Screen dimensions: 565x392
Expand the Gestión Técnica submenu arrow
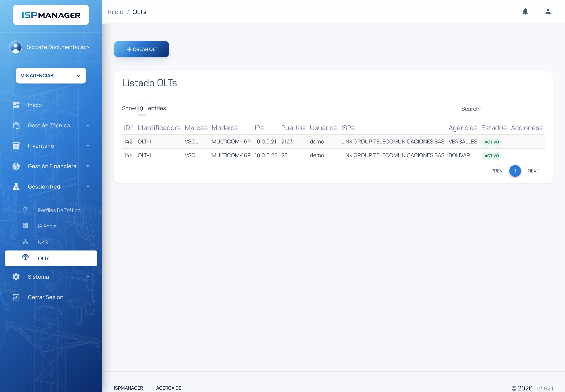pyautogui.click(x=88, y=125)
